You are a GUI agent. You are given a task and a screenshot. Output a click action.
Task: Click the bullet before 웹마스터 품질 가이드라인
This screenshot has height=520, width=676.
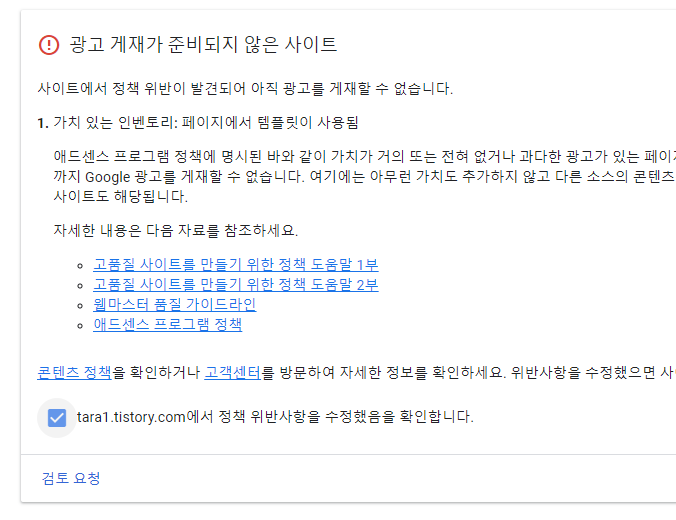80,306
